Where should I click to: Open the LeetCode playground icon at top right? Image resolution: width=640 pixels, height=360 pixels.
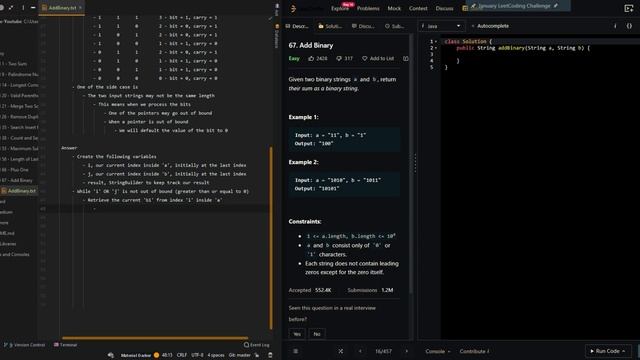(629, 8)
